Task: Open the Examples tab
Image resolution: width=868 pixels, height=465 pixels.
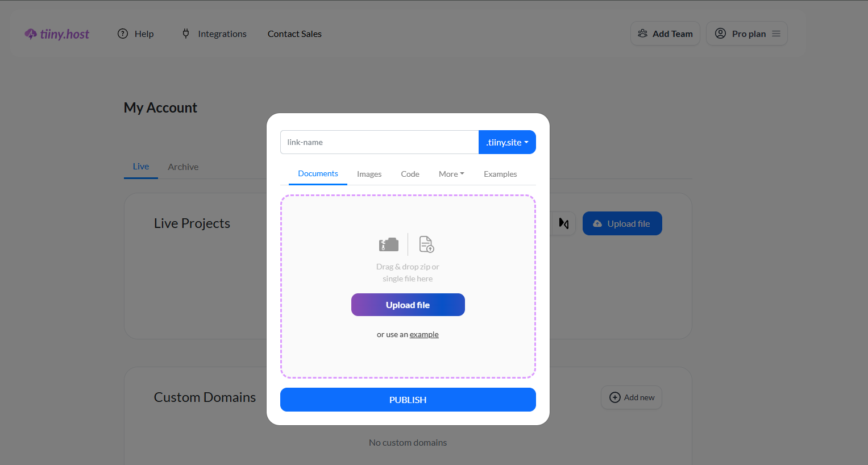Action: tap(500, 174)
